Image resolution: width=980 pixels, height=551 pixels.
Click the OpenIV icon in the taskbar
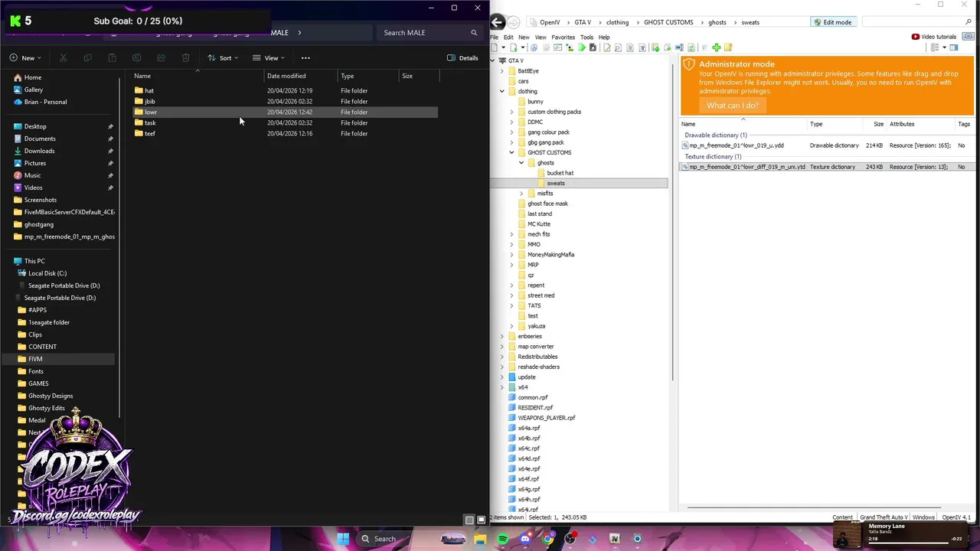point(614,539)
